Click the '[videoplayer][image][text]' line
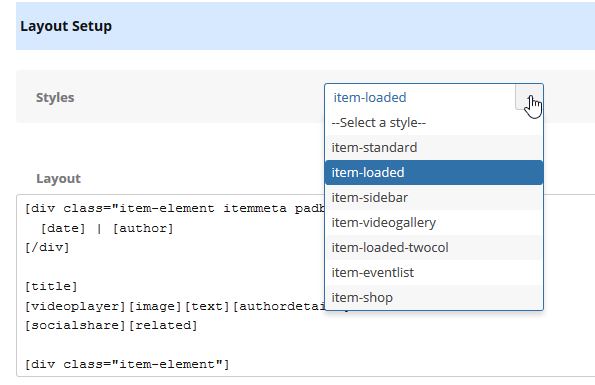Viewport: 595px width, 385px height. tap(127, 306)
